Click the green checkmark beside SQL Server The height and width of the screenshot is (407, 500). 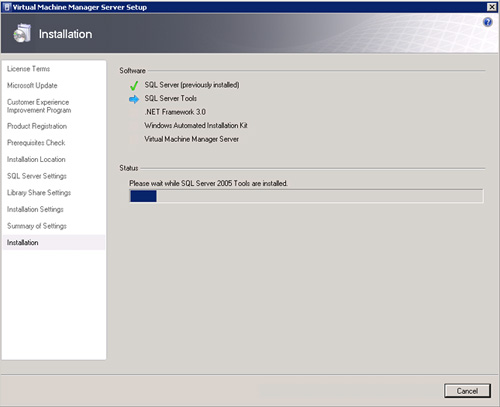pos(134,86)
